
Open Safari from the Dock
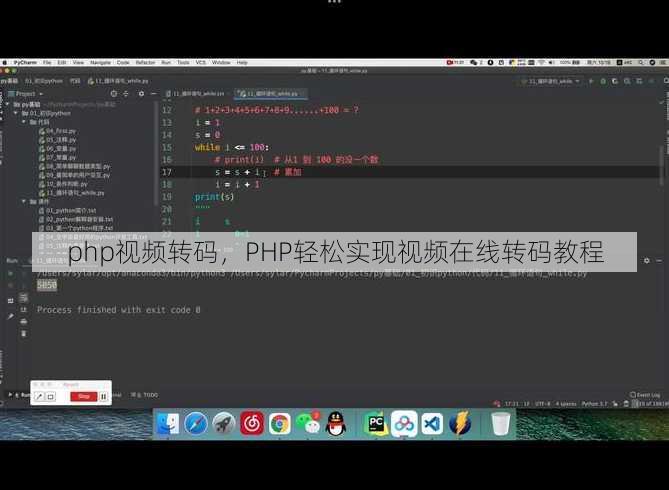pos(196,424)
